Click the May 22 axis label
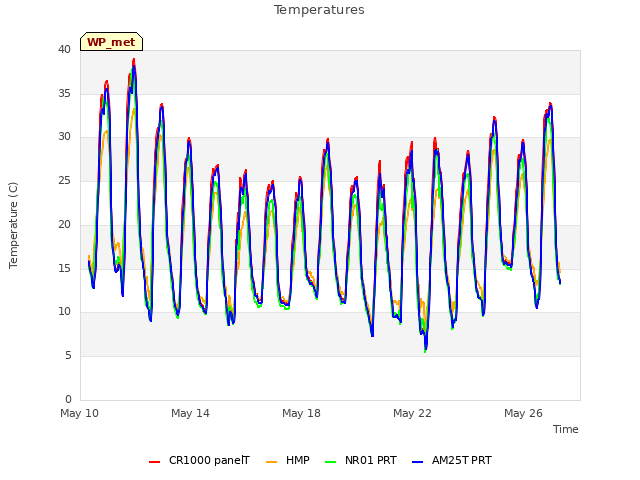The height and width of the screenshot is (480, 640). 413,413
